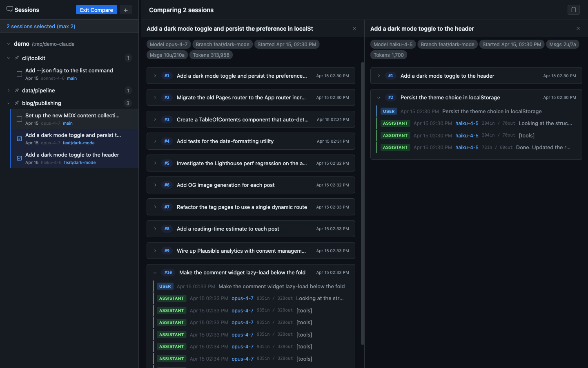Collapse the demo project tree

[9, 44]
